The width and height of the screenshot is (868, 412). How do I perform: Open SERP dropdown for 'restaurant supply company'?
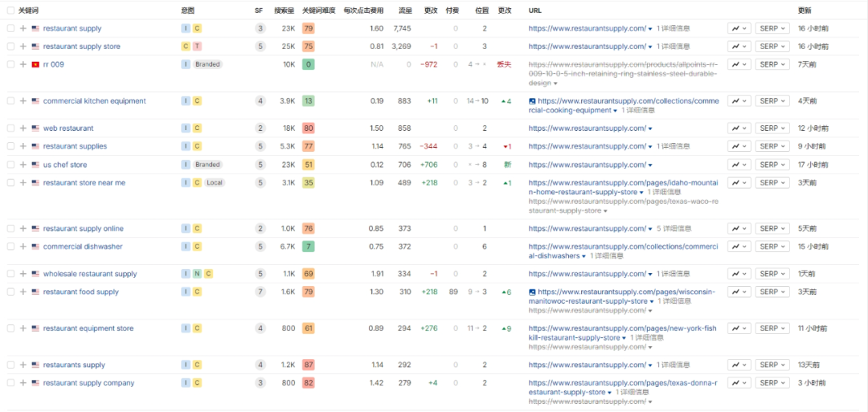pos(772,383)
